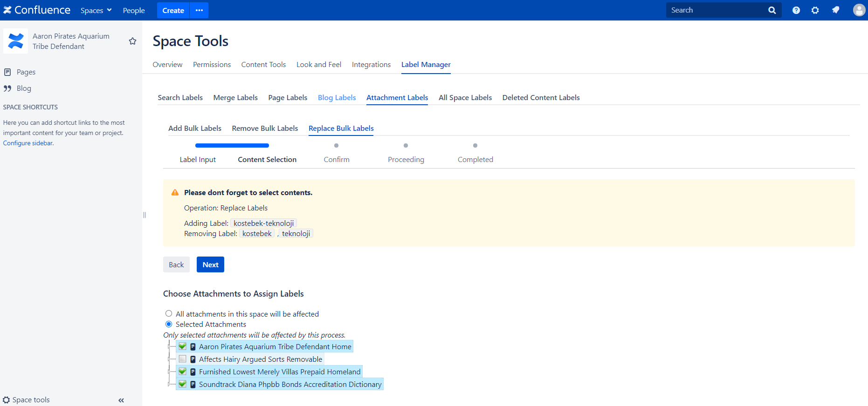The image size is (868, 406).
Task: Select the Remove Bulk Labels tab
Action: (x=265, y=129)
